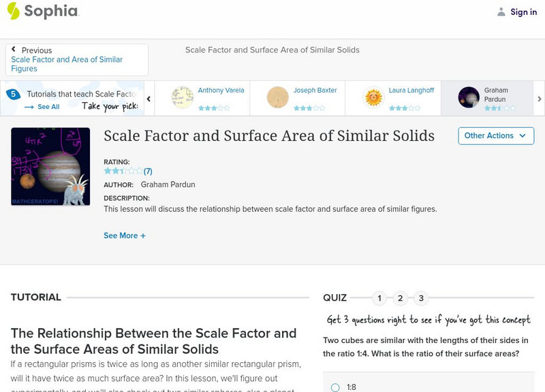545x392 pixels.
Task: Open Scale Factor and Area of Similar Figures link
Action: (x=67, y=64)
